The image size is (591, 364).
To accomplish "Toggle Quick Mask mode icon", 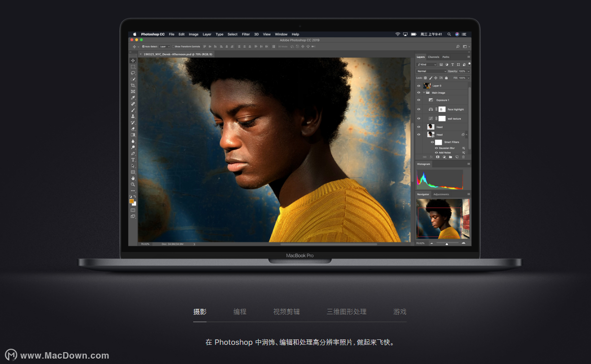I will (x=133, y=210).
